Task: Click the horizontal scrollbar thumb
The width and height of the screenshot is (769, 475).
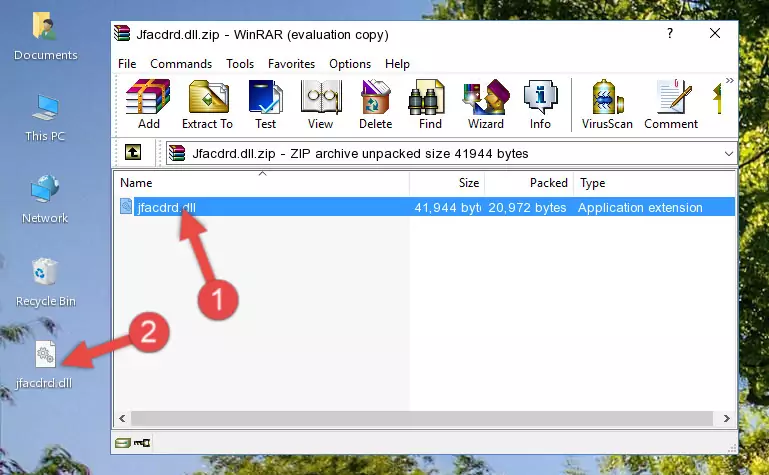Action: click(x=421, y=419)
